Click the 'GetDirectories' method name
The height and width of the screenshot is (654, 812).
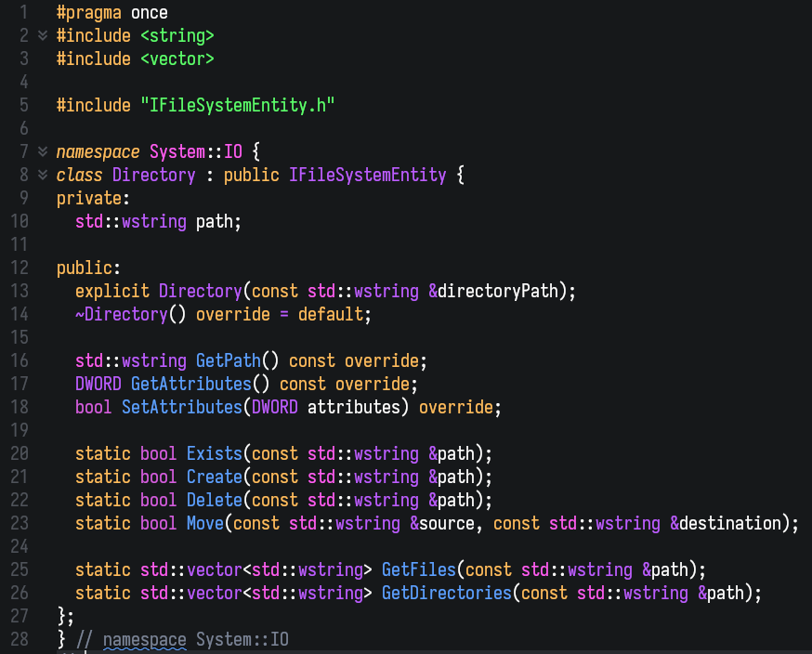(x=446, y=594)
